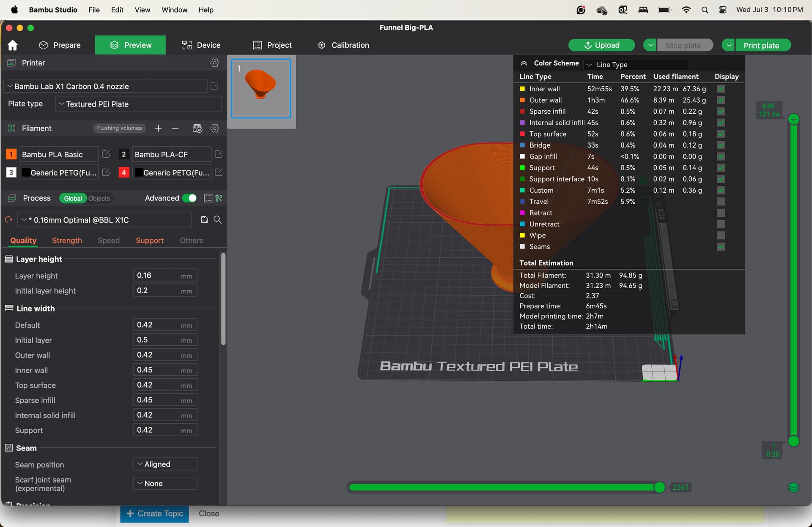Switch to the Prepare tab
Image resolution: width=812 pixels, height=527 pixels.
[60, 45]
